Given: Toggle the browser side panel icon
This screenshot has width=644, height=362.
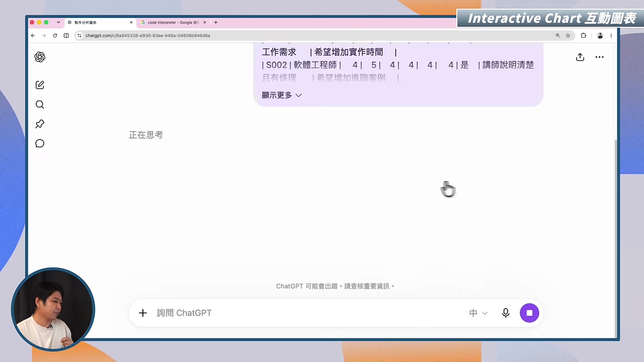Looking at the screenshot, I should (66, 36).
